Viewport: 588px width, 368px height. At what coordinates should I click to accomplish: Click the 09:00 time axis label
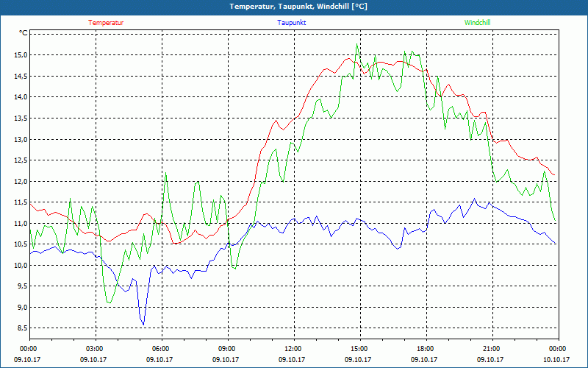(228, 349)
